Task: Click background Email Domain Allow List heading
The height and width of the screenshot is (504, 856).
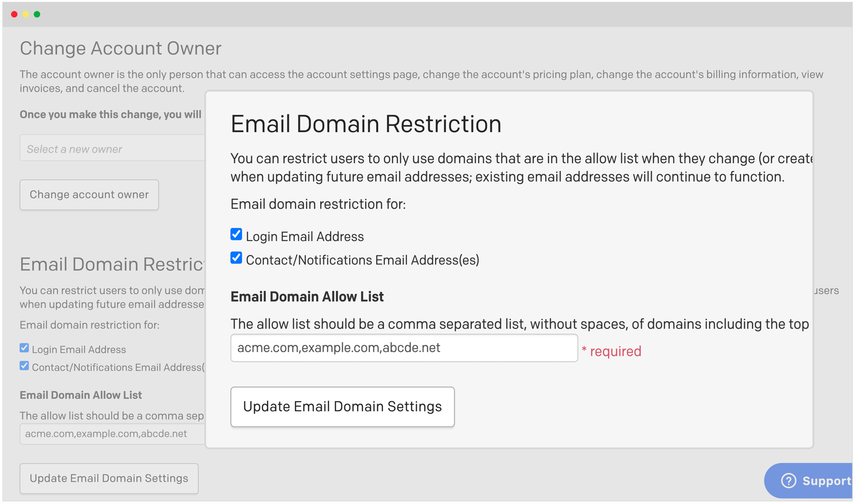Action: click(x=81, y=395)
